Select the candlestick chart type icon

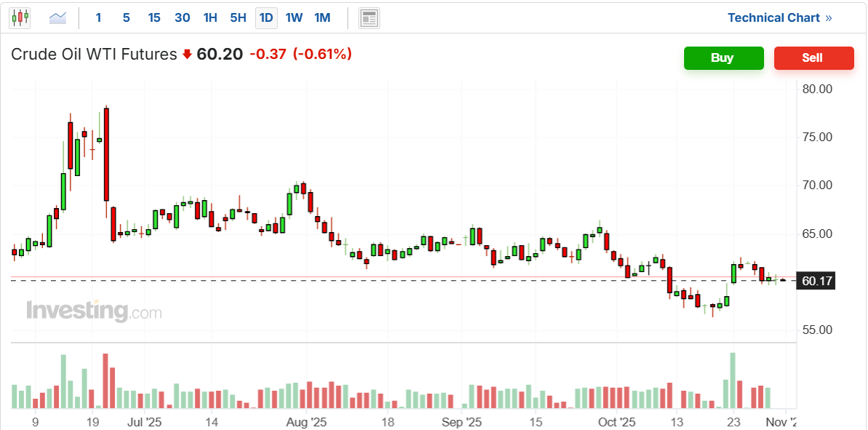point(20,17)
